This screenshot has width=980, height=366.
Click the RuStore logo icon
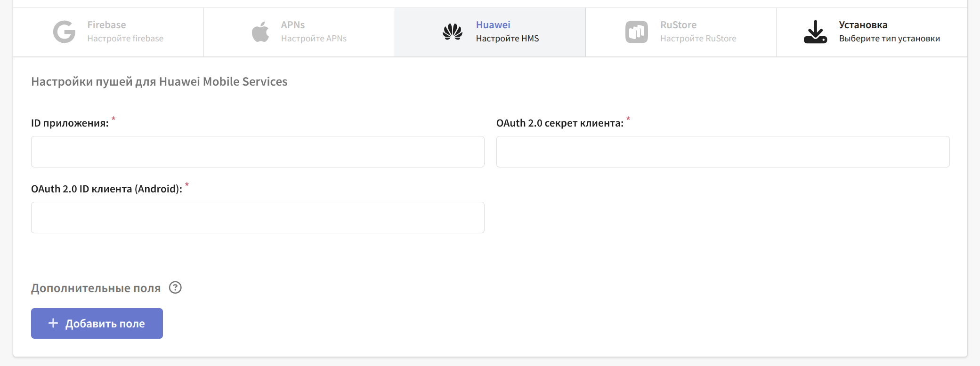coord(636,32)
